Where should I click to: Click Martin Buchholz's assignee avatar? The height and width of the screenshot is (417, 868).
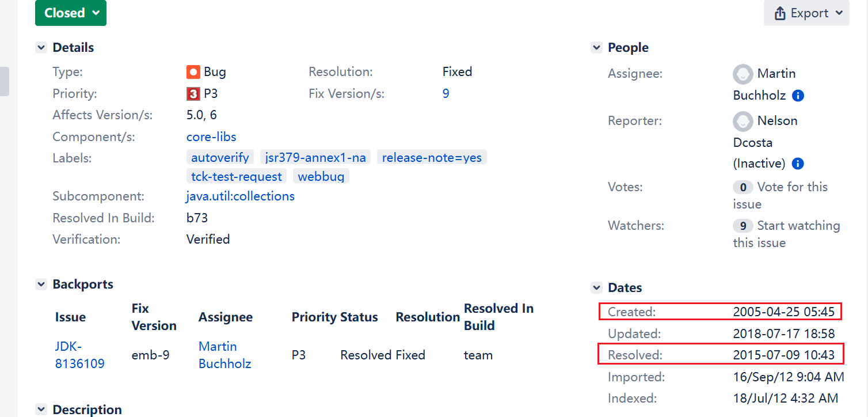pos(743,74)
